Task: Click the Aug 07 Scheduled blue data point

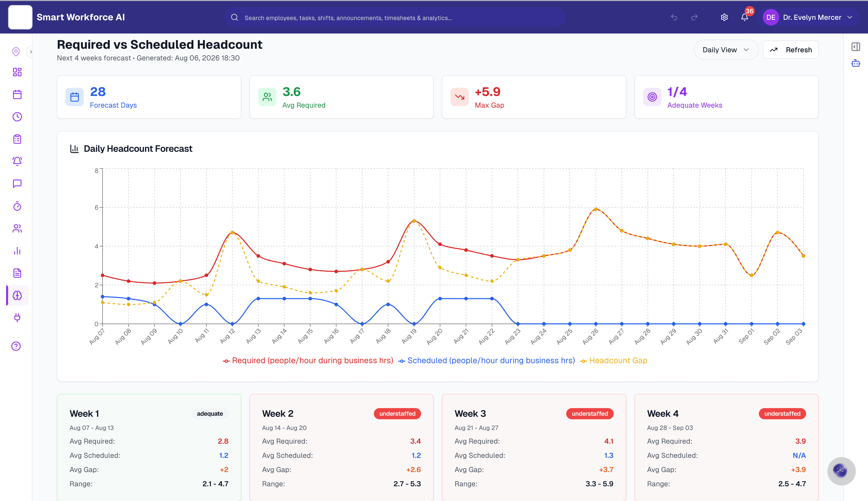Action: [x=103, y=297]
